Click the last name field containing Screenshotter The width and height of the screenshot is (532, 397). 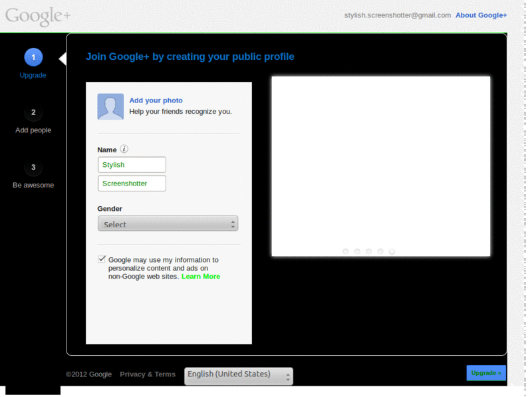pyautogui.click(x=132, y=184)
